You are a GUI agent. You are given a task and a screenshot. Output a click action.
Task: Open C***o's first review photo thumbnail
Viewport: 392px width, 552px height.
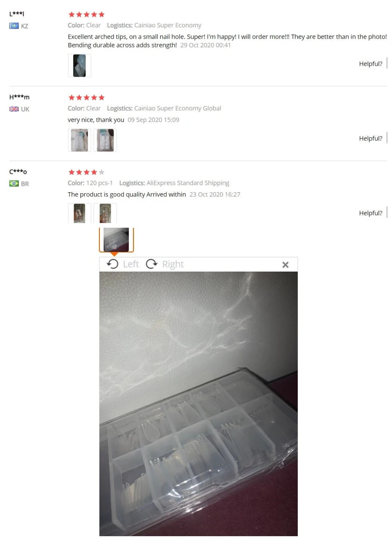pyautogui.click(x=80, y=213)
